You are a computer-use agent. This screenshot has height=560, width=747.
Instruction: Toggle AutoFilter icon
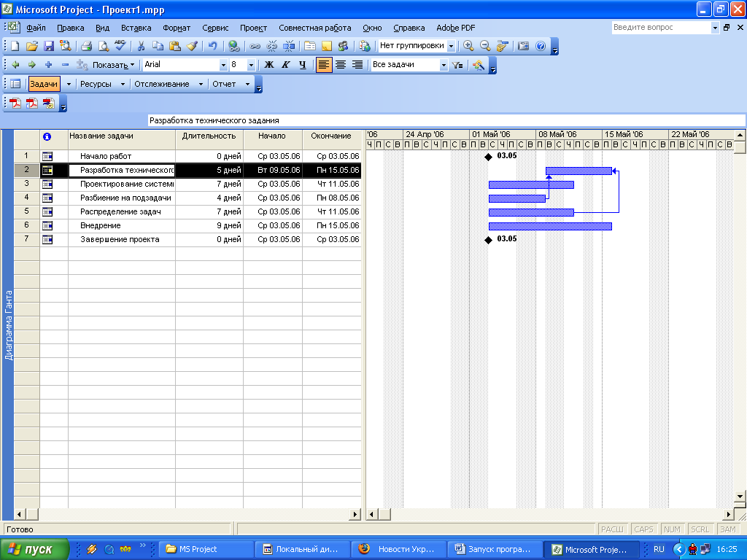coord(458,65)
